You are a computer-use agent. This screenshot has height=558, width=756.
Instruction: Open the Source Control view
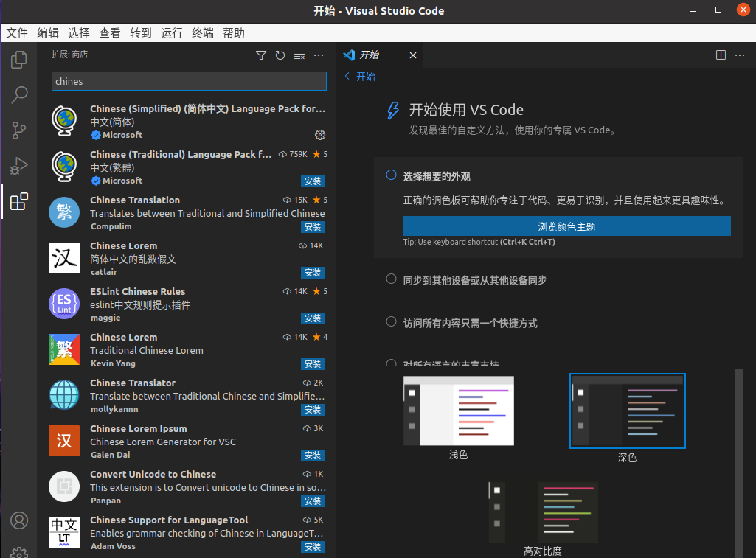(18, 130)
